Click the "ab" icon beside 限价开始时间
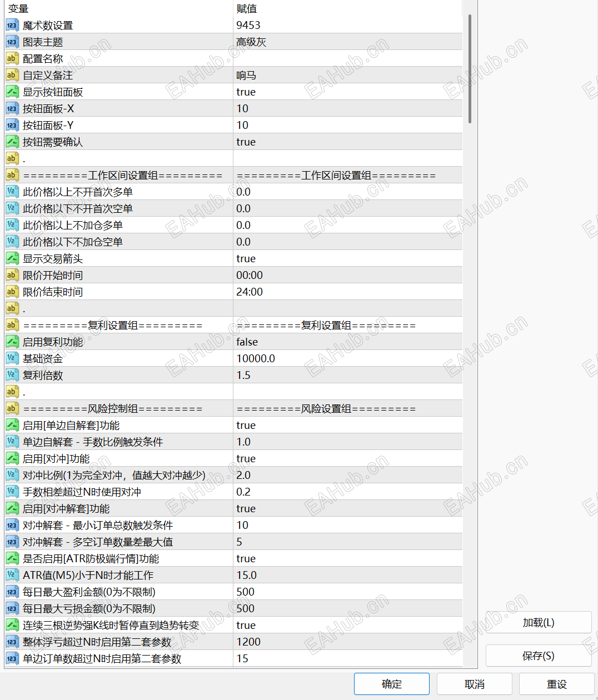 point(12,274)
